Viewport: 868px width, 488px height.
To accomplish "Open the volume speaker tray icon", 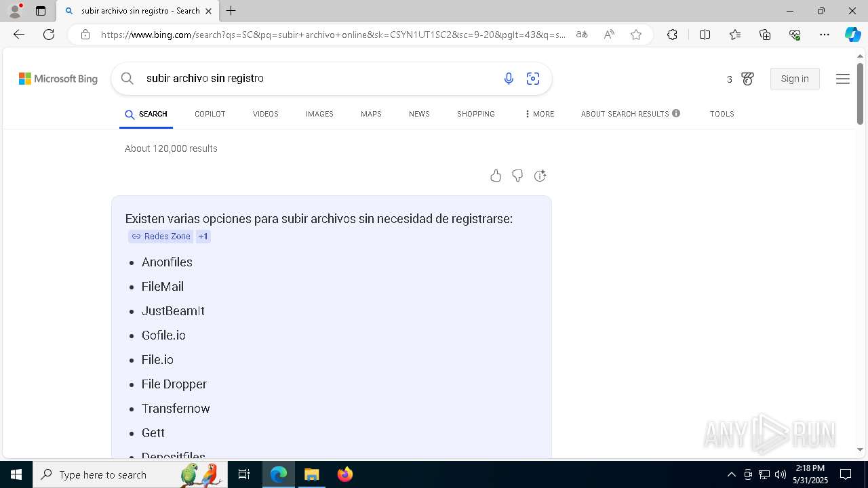I will point(780,474).
